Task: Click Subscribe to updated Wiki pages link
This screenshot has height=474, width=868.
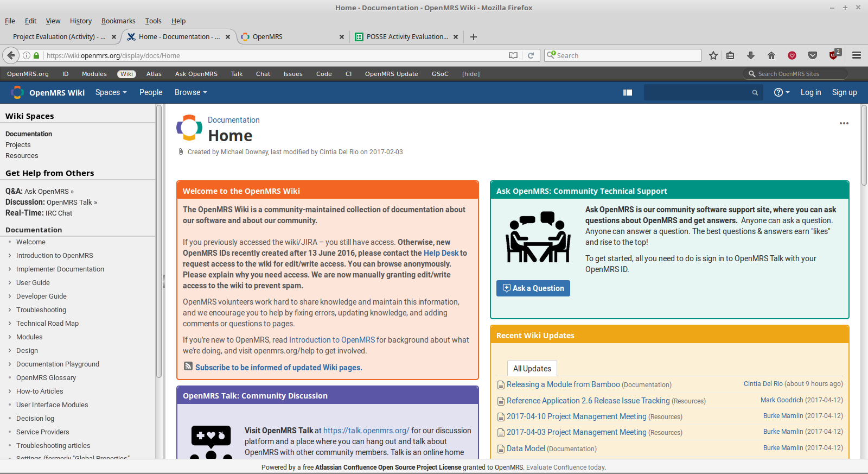Action: (x=279, y=368)
